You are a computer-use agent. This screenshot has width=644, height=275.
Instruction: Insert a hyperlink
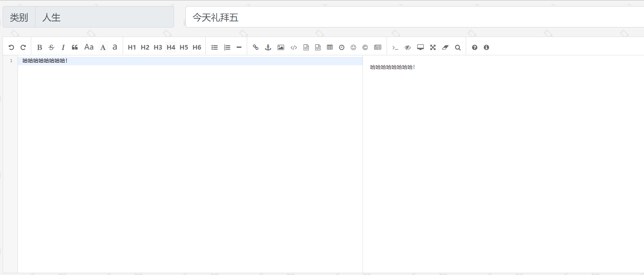click(x=256, y=47)
